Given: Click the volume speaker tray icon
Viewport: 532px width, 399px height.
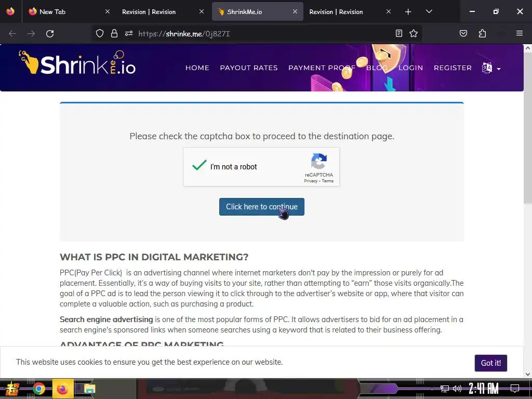Looking at the screenshot, I should (x=457, y=389).
